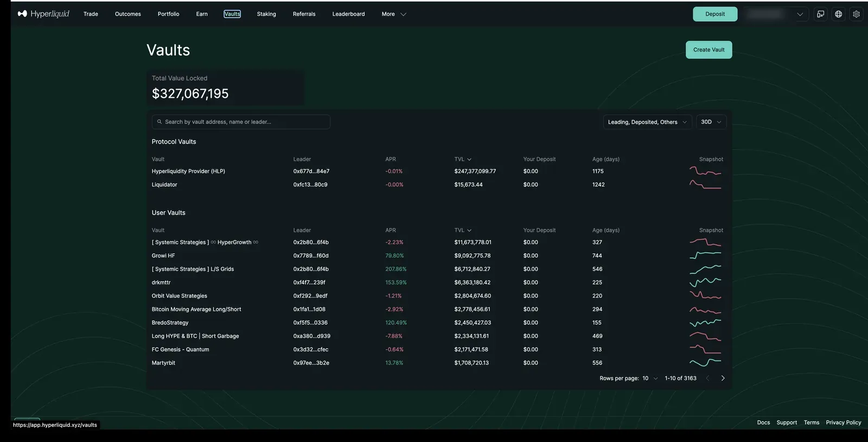Click the announcements panel icon

tap(820, 14)
